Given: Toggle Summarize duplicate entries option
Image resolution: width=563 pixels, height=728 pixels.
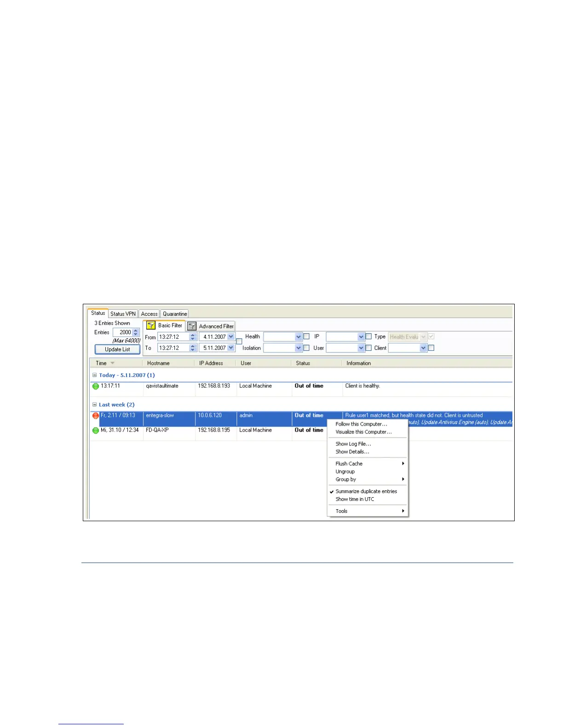Looking at the screenshot, I should pos(366,491).
